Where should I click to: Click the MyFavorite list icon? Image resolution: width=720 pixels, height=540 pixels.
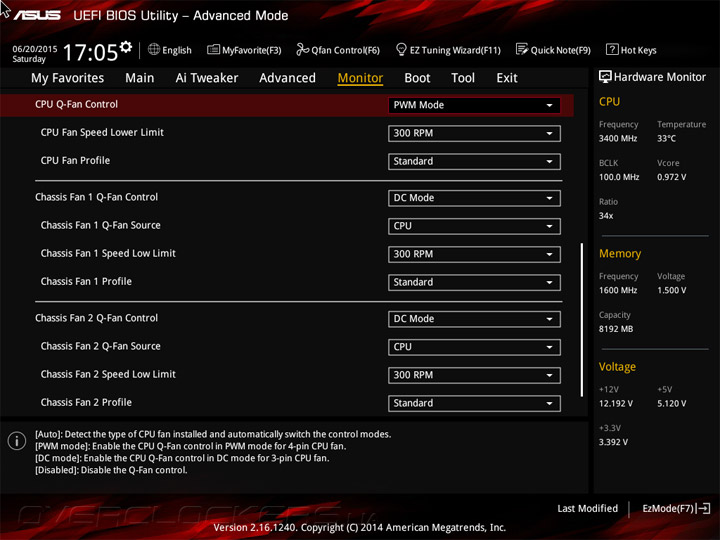click(213, 49)
